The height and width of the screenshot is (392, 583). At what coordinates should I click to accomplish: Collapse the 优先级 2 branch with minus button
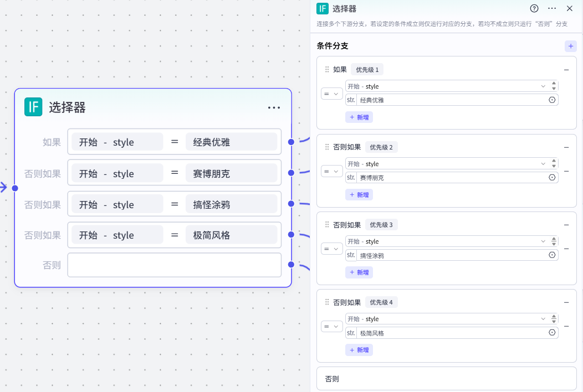pos(566,147)
